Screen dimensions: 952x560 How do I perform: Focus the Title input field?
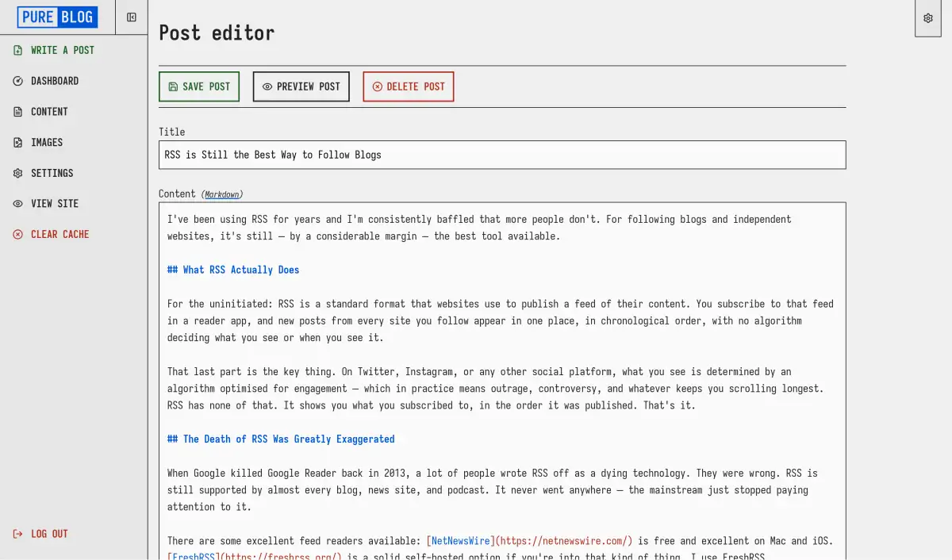tap(502, 155)
